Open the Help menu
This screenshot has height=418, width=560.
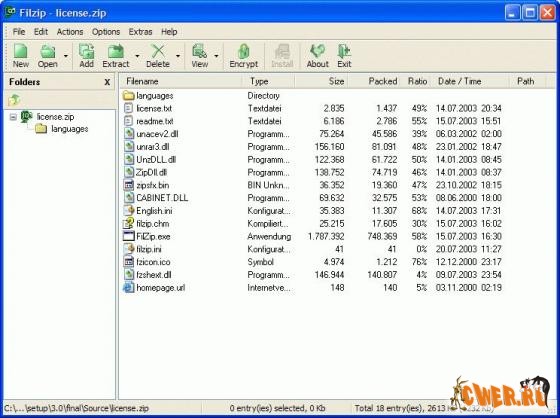point(169,32)
